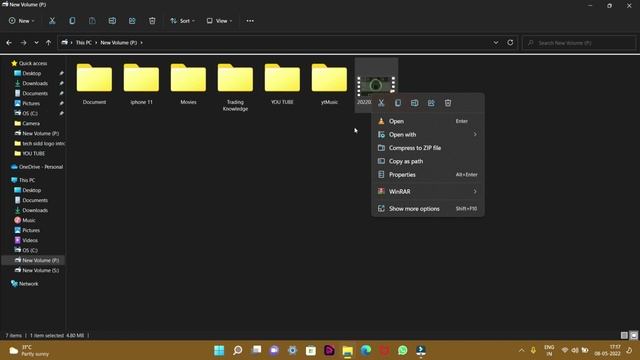The width and height of the screenshot is (640, 360).
Task: Click the Cut icon in the top toolbar
Action: pyautogui.click(x=52, y=21)
